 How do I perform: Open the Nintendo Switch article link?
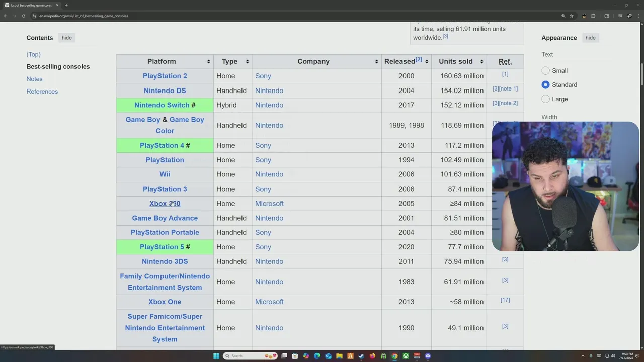click(x=162, y=105)
